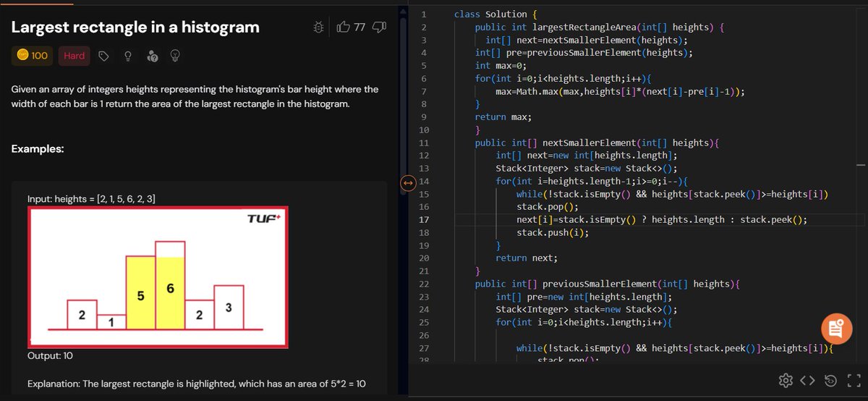Click the histogram example image
868x401 pixels.
click(x=158, y=277)
